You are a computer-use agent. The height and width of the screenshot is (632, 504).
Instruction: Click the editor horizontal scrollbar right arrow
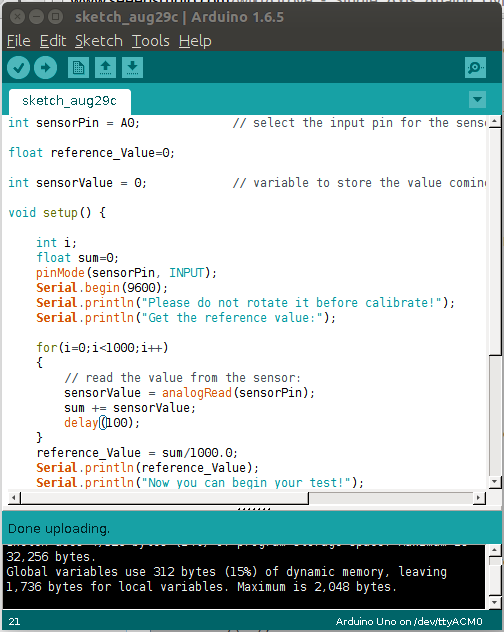click(479, 498)
